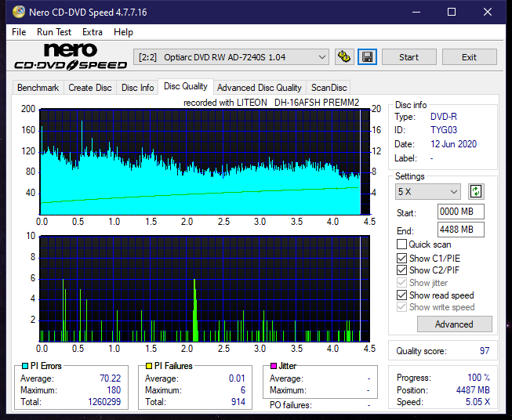Screen dimensions: 512x420
Task: Click the disc ID TYG03 text
Action: tap(444, 130)
